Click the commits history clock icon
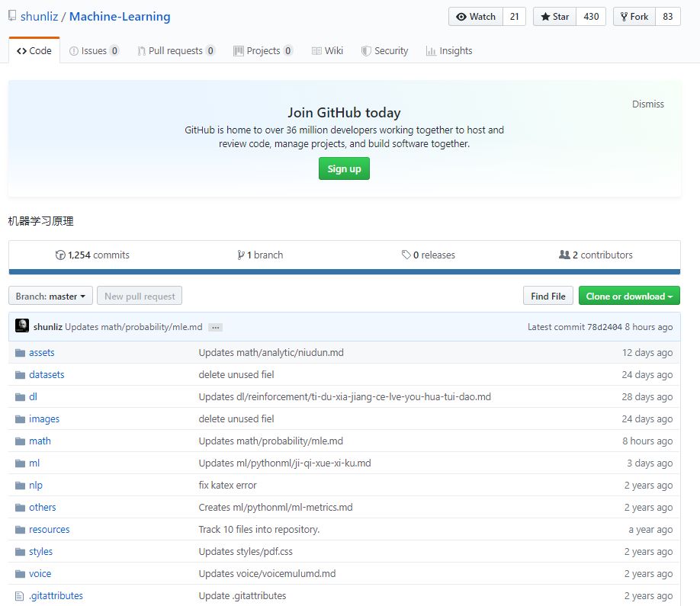Image resolution: width=700 pixels, height=606 pixels. 60,255
